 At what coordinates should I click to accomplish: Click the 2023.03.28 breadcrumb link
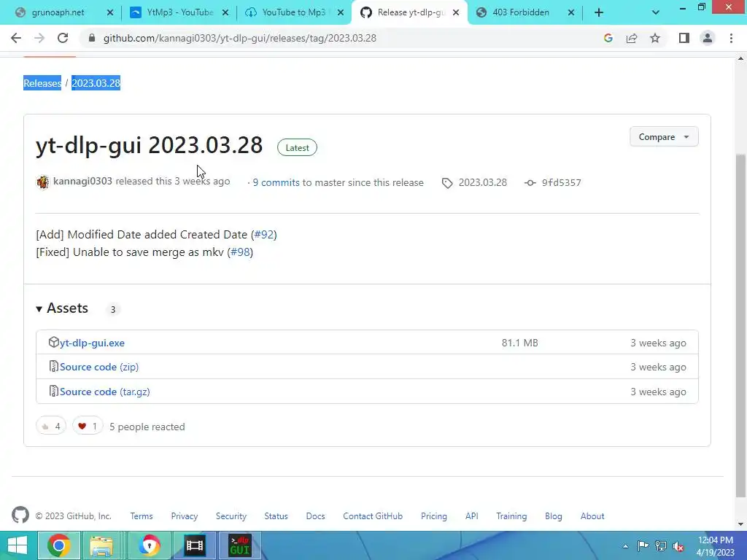(96, 83)
